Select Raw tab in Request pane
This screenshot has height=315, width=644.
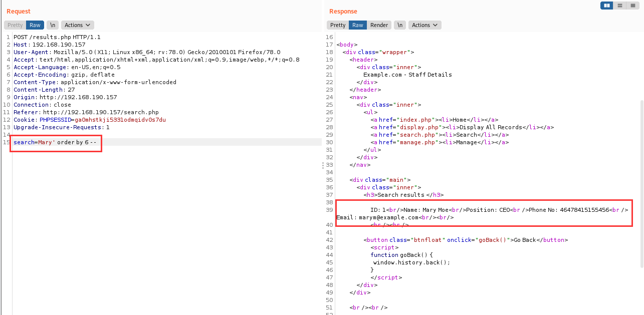click(35, 25)
